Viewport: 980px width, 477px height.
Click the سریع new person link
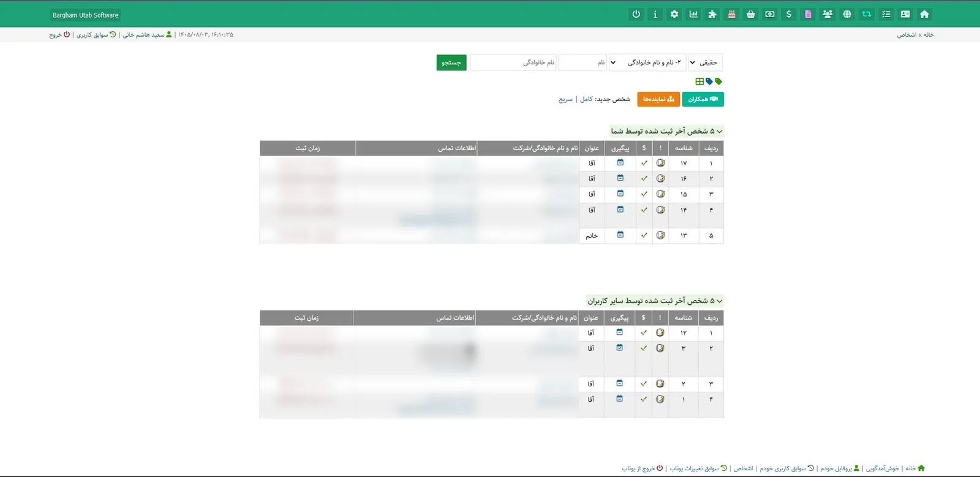(565, 99)
